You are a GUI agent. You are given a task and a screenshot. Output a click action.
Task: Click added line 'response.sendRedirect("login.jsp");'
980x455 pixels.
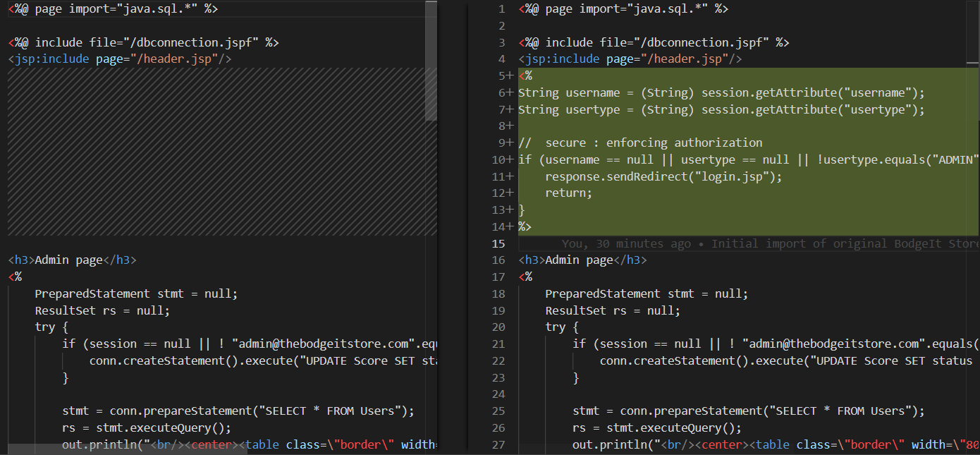tap(663, 176)
